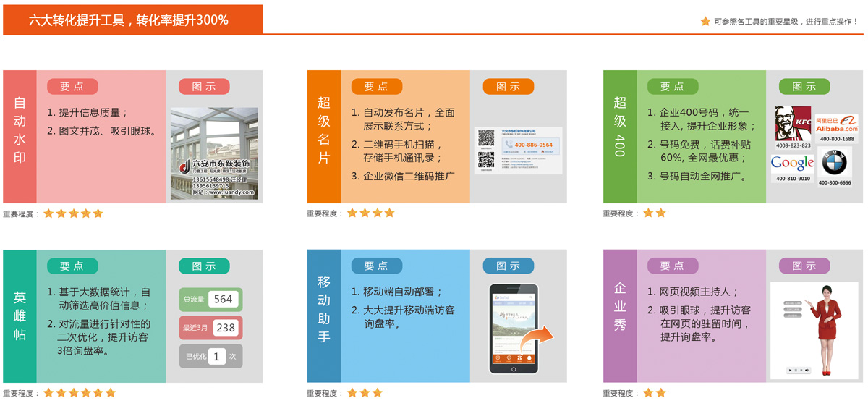Click the BMW logo
Screen dimensions: 868x419
[x=834, y=164]
